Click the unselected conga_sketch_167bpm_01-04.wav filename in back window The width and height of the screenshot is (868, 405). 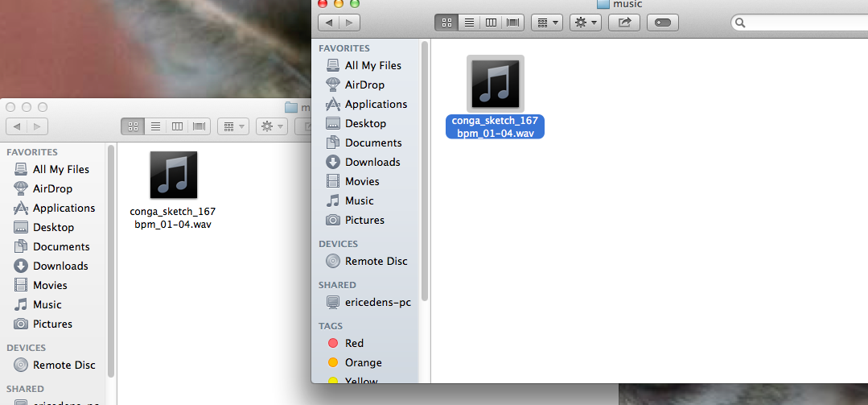coord(173,218)
